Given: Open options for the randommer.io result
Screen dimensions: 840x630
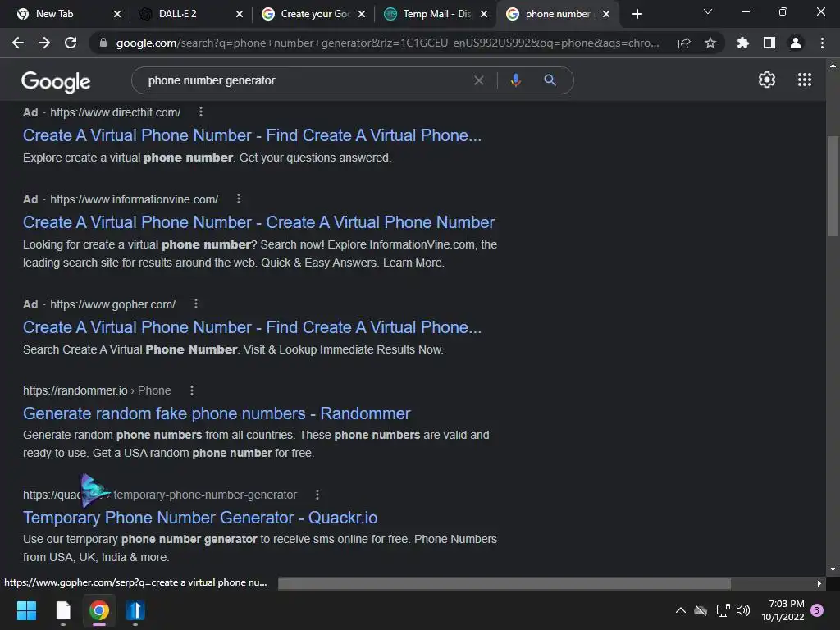Looking at the screenshot, I should [191, 390].
